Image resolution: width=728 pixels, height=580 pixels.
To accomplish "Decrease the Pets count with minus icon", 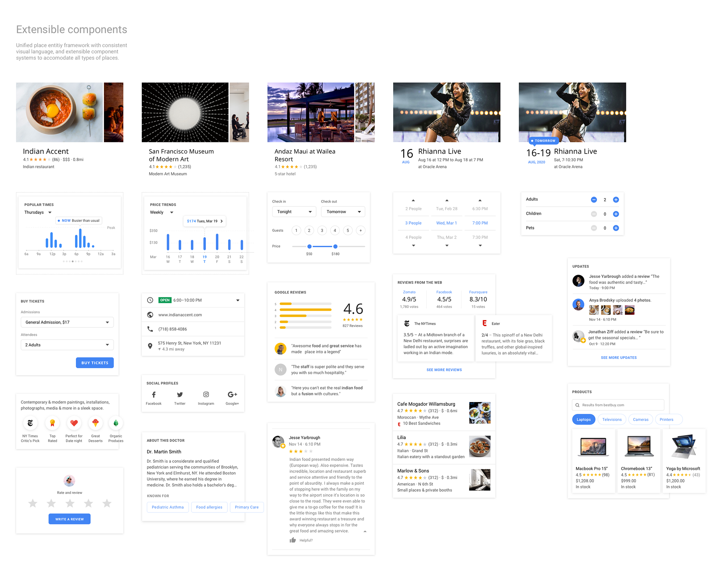I will 594,228.
